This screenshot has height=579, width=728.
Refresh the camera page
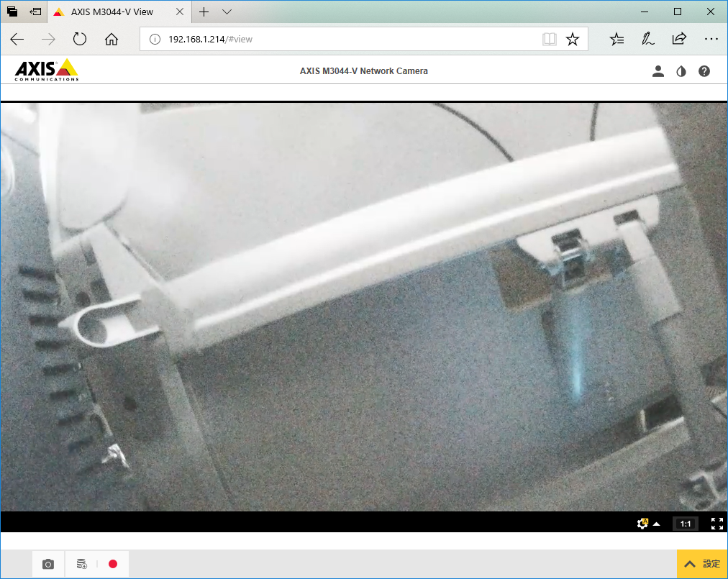(x=80, y=39)
